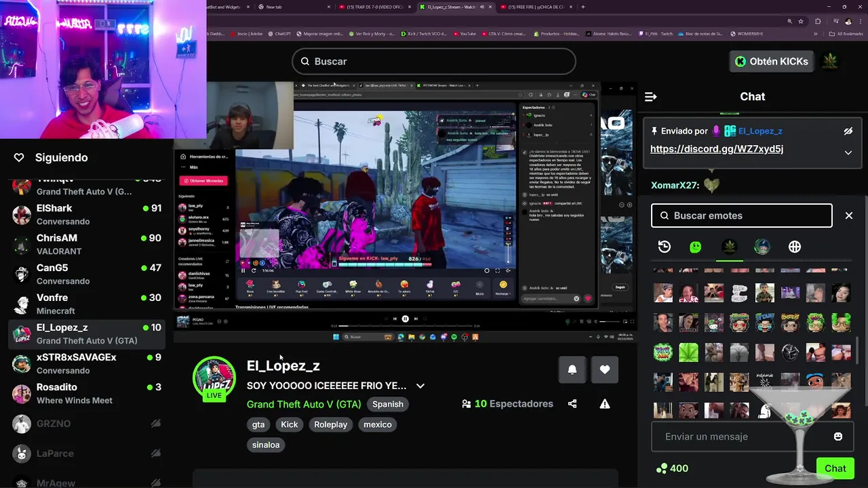This screenshot has height=488, width=868.
Task: Click the sinaloa tag
Action: click(266, 445)
